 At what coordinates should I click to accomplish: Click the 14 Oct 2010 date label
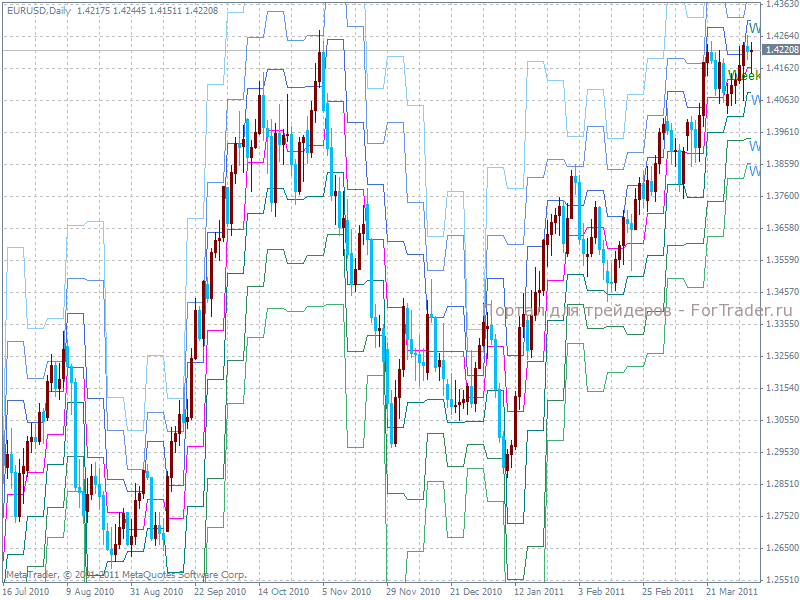(284, 591)
